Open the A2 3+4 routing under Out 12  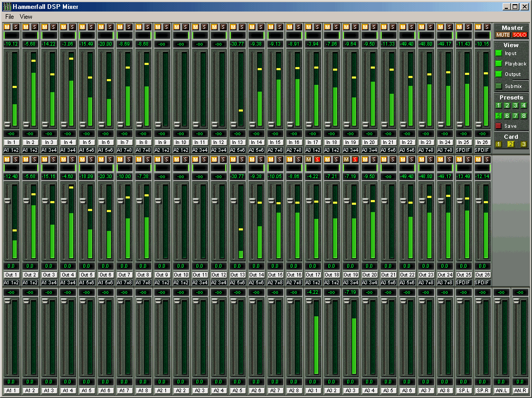218,282
